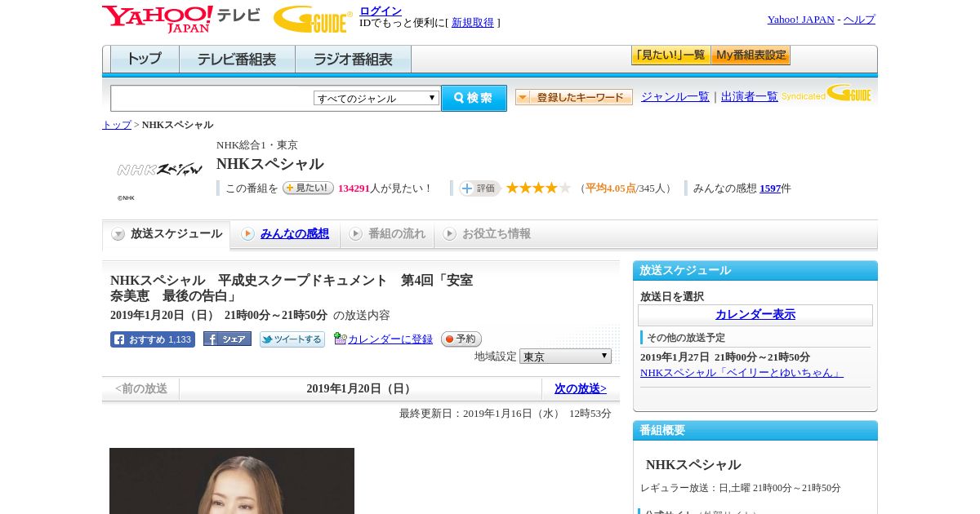
Task: Click the program photo thumbnail
Action: click(x=232, y=481)
